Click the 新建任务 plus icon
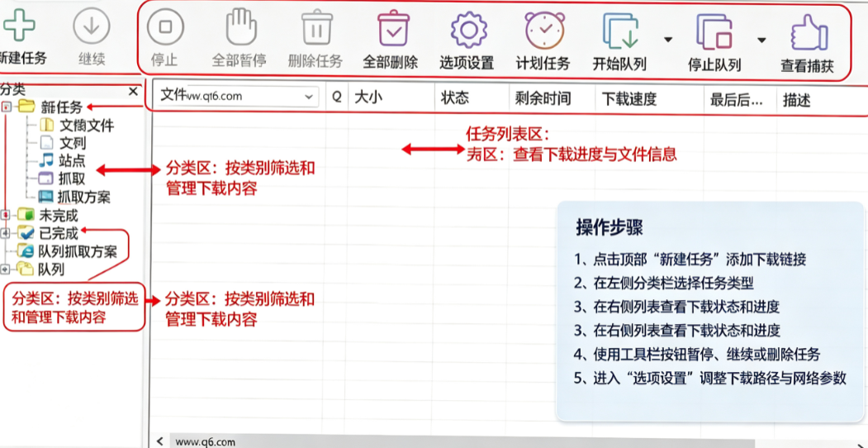Screen dimensions: 868x448 [19, 25]
